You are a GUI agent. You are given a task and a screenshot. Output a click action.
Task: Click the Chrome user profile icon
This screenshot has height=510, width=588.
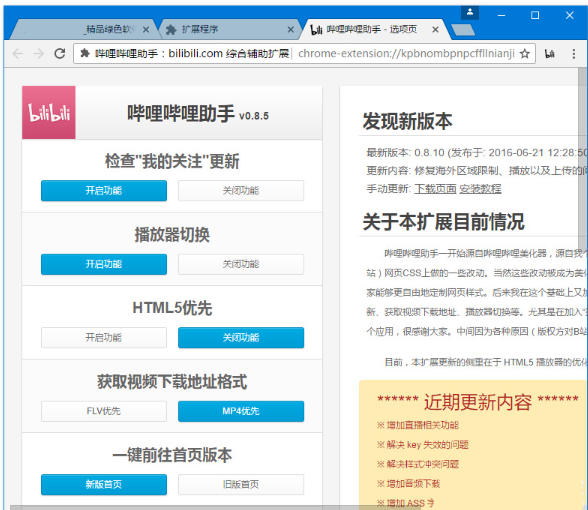click(470, 12)
